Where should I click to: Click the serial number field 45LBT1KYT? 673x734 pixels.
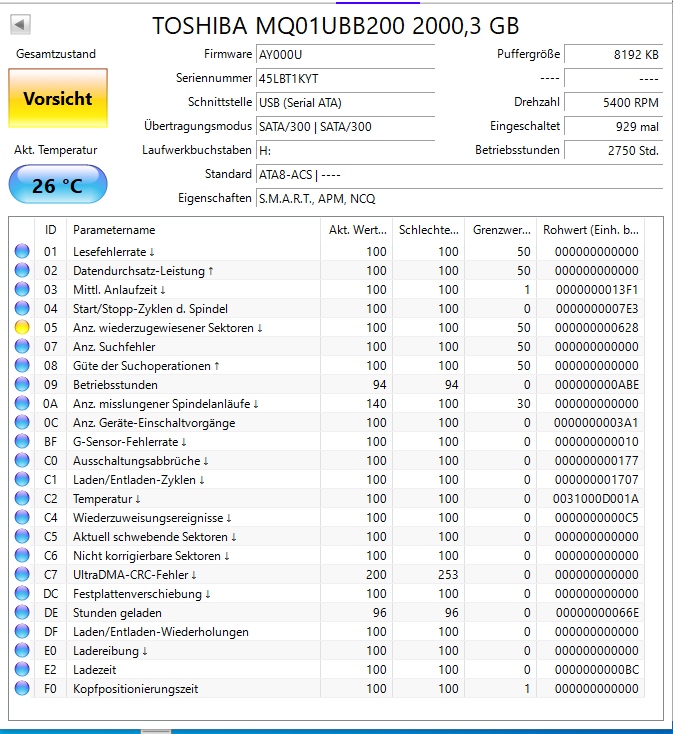pos(345,79)
